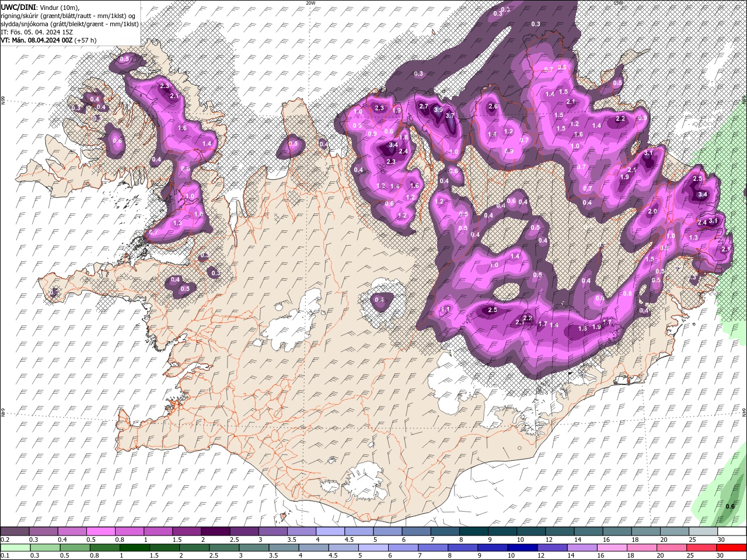Screen dimensions: 747x560
Task: Select the bright pink 0.5 snow legend swatch
Action: point(100,531)
